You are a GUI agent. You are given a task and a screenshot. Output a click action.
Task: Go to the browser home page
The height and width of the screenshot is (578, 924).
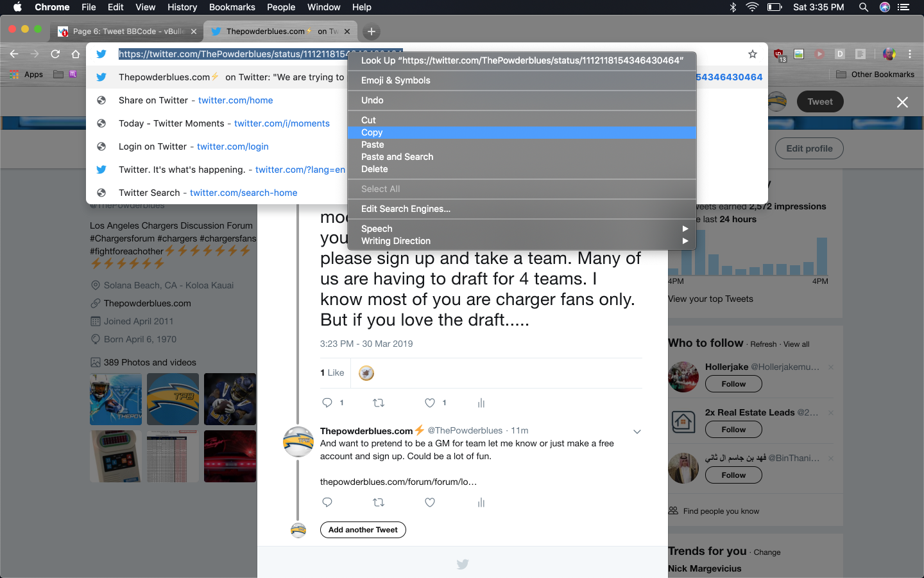tap(76, 54)
